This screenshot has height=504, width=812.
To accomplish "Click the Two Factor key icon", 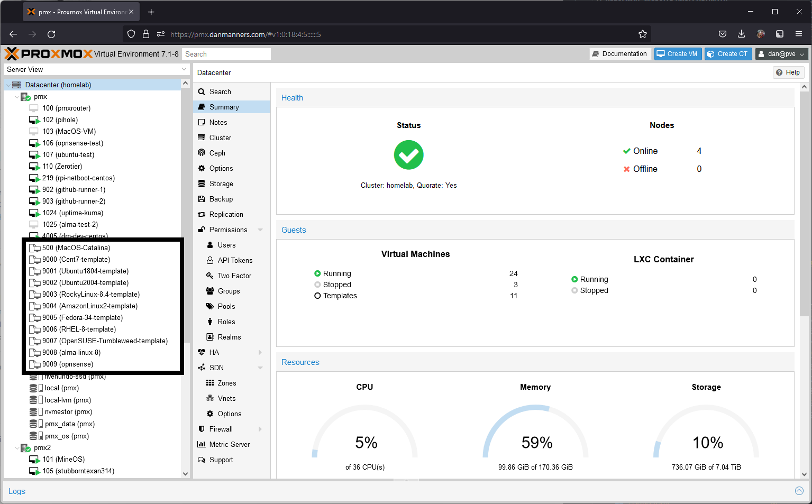I will pyautogui.click(x=210, y=276).
